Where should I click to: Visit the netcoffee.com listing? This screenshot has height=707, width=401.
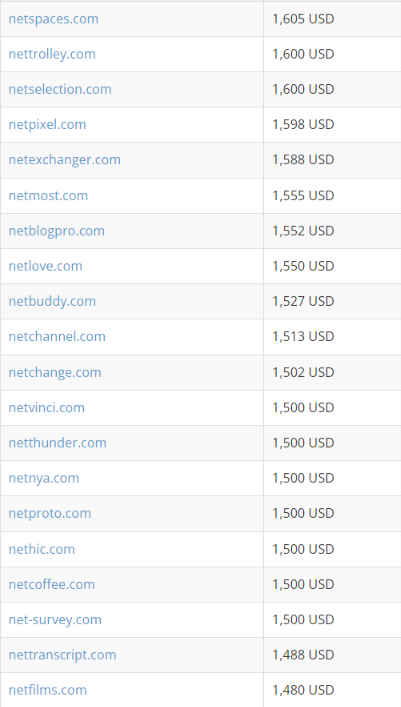(52, 584)
